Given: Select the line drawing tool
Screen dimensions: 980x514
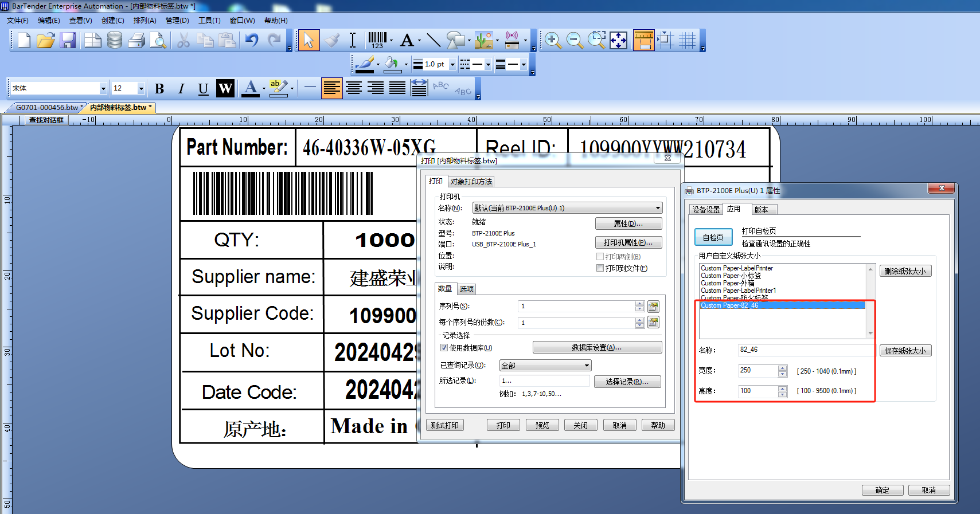Looking at the screenshot, I should (434, 40).
